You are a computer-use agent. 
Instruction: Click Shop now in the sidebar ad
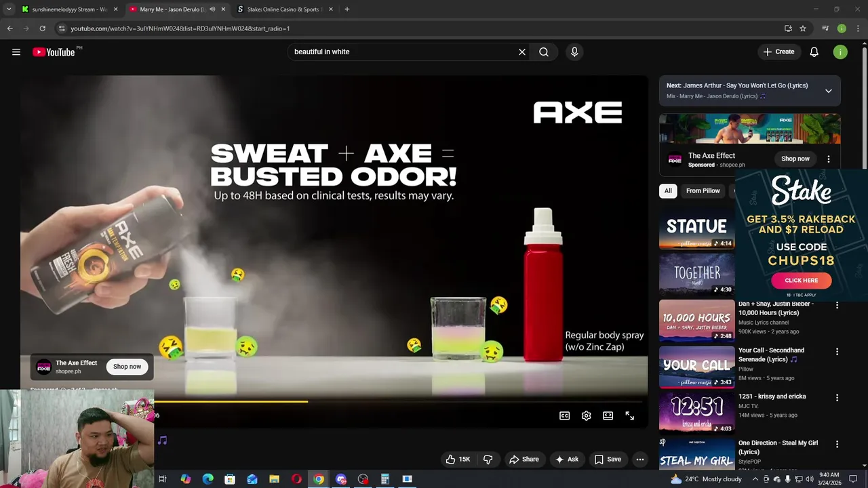click(x=795, y=159)
